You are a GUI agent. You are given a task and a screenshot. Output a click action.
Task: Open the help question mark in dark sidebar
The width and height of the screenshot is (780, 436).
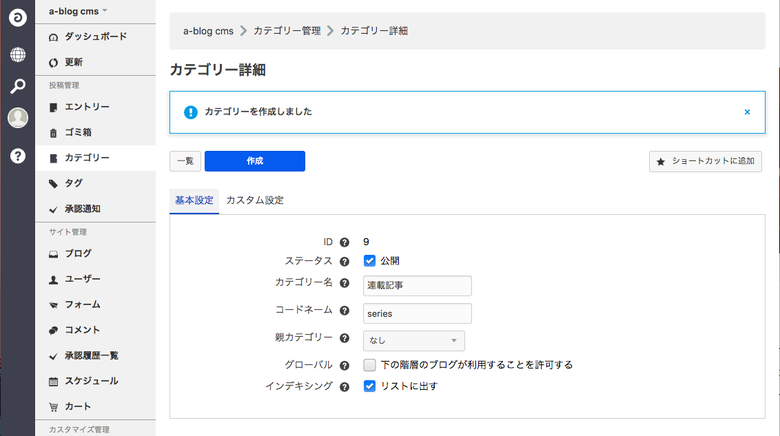tap(18, 156)
